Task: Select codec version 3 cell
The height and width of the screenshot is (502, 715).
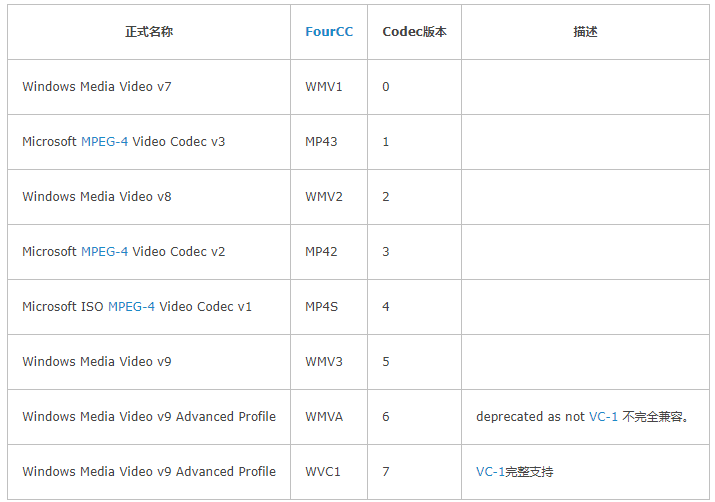Action: (414, 252)
